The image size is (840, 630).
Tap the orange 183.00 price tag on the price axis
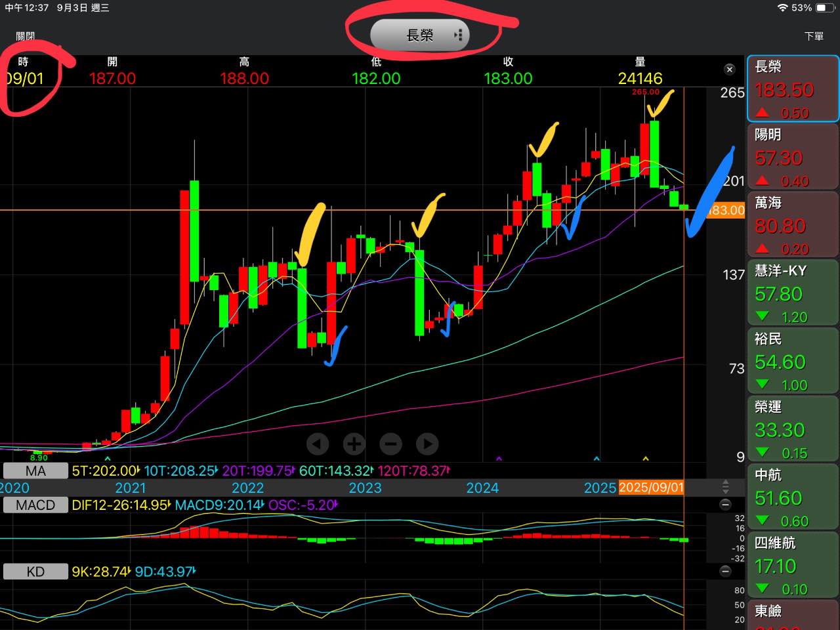pyautogui.click(x=726, y=210)
